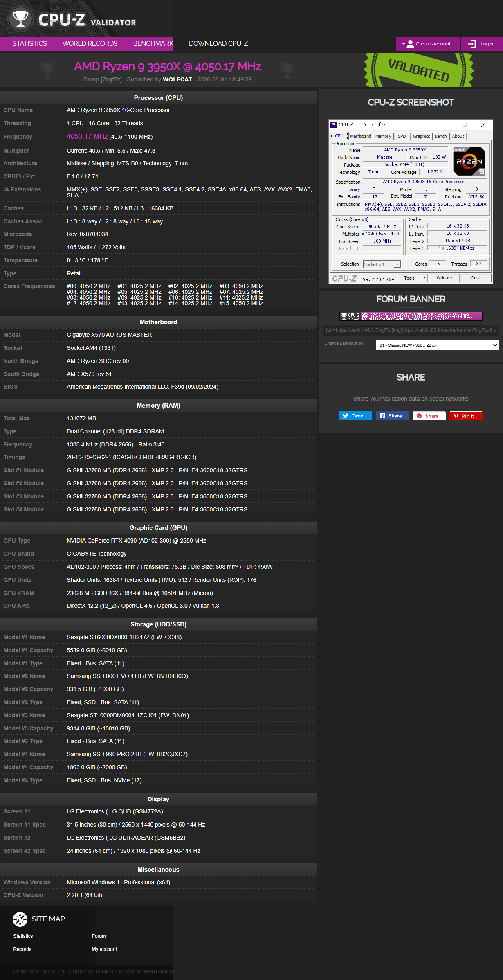Open the World Records menu item
The image size is (503, 980).
(90, 43)
